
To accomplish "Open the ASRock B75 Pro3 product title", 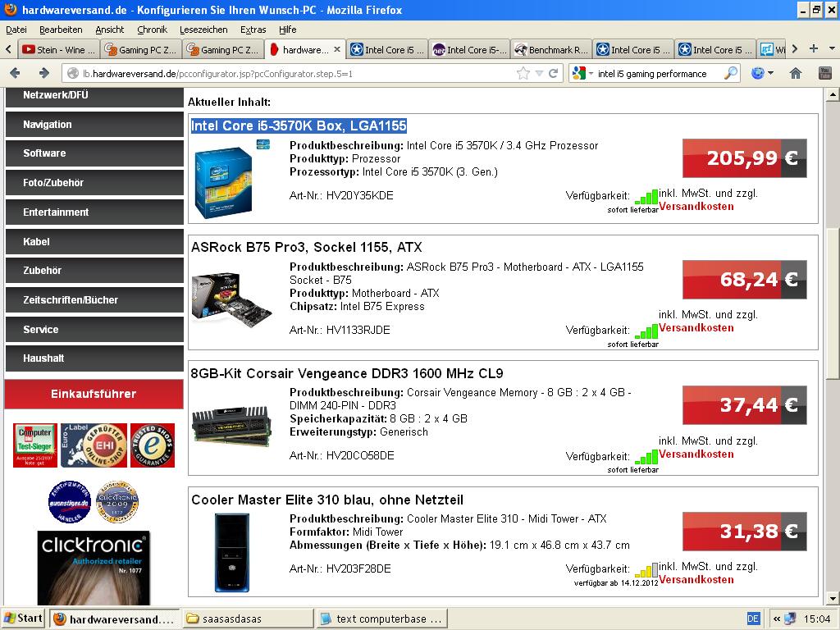I will click(x=307, y=247).
